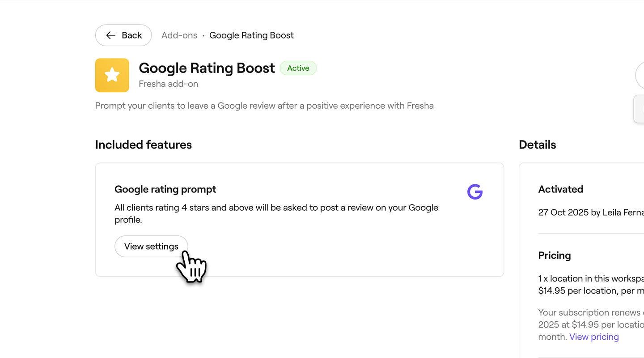Open the Add-ons breadcrumb link
The width and height of the screenshot is (644, 358).
[179, 35]
